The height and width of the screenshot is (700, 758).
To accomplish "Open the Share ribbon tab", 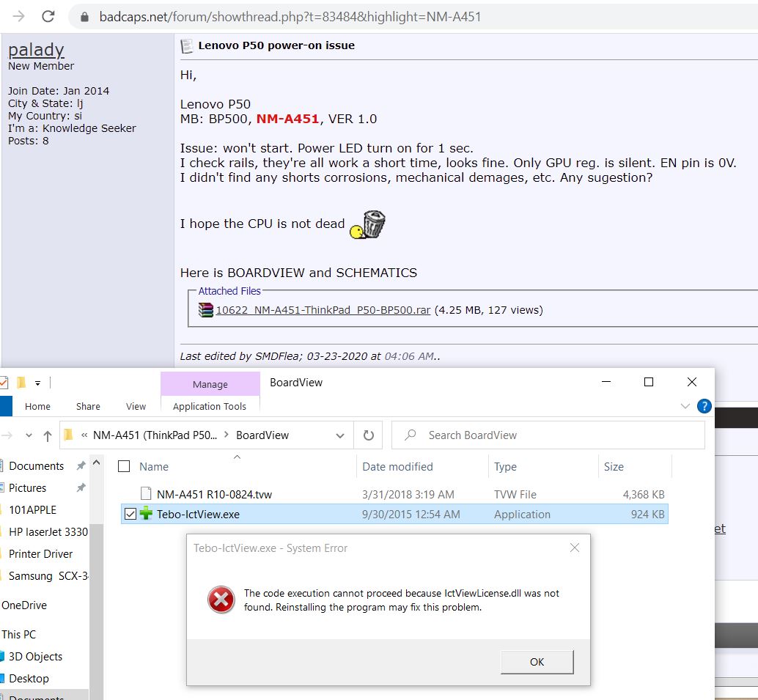I will pyautogui.click(x=88, y=407).
